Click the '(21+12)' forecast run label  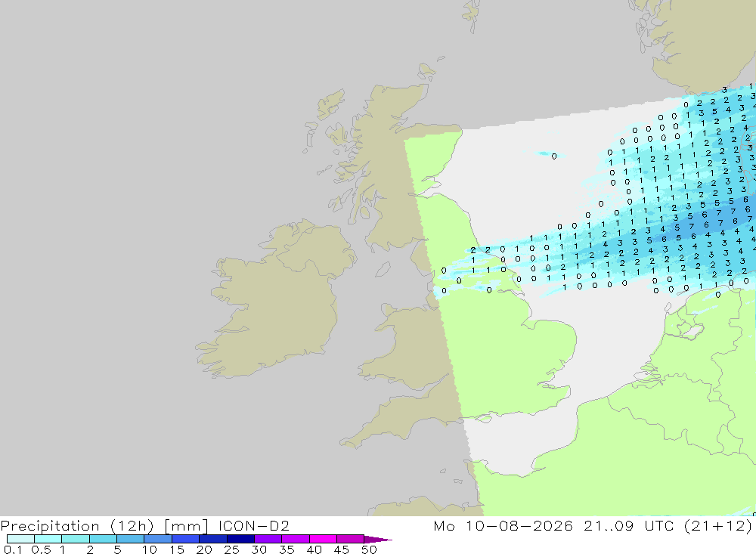[718, 526]
